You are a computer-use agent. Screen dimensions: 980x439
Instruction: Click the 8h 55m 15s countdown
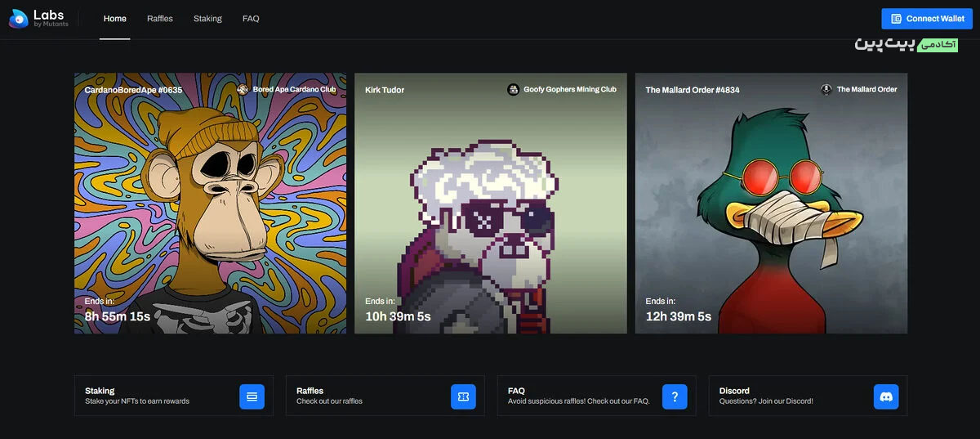[x=118, y=316]
